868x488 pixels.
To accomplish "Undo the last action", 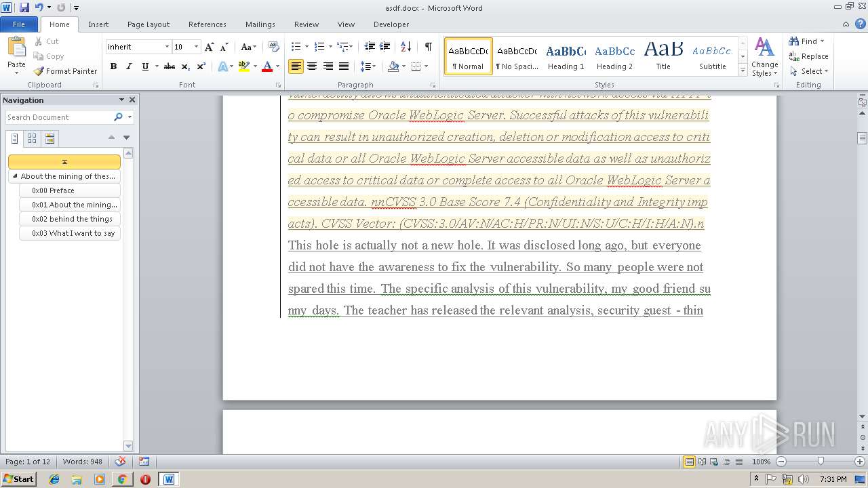I will point(39,7).
